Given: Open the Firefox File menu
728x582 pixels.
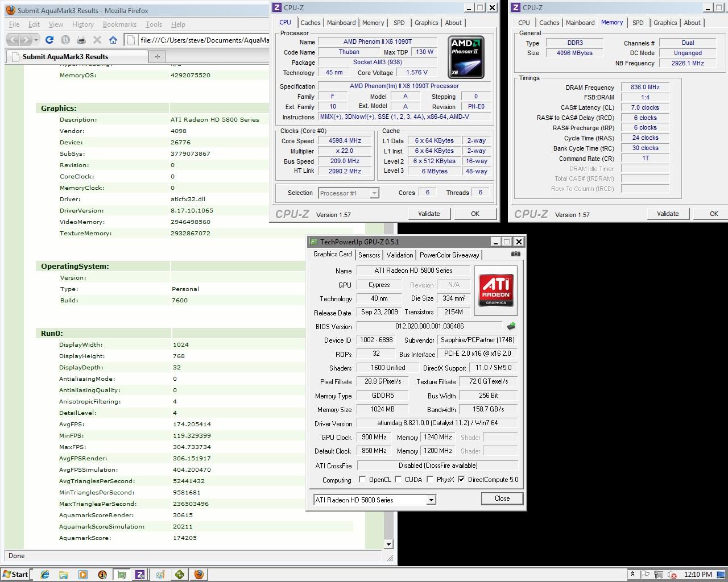Looking at the screenshot, I should coord(14,24).
